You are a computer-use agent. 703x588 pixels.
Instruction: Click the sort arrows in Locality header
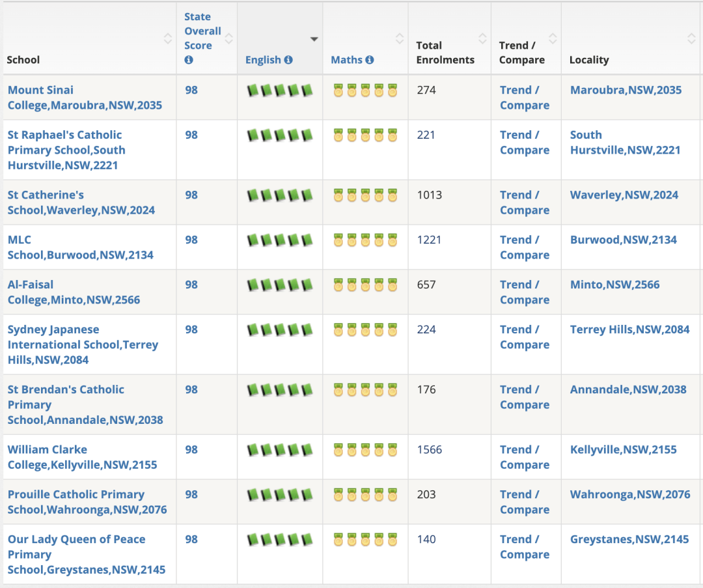(691, 38)
